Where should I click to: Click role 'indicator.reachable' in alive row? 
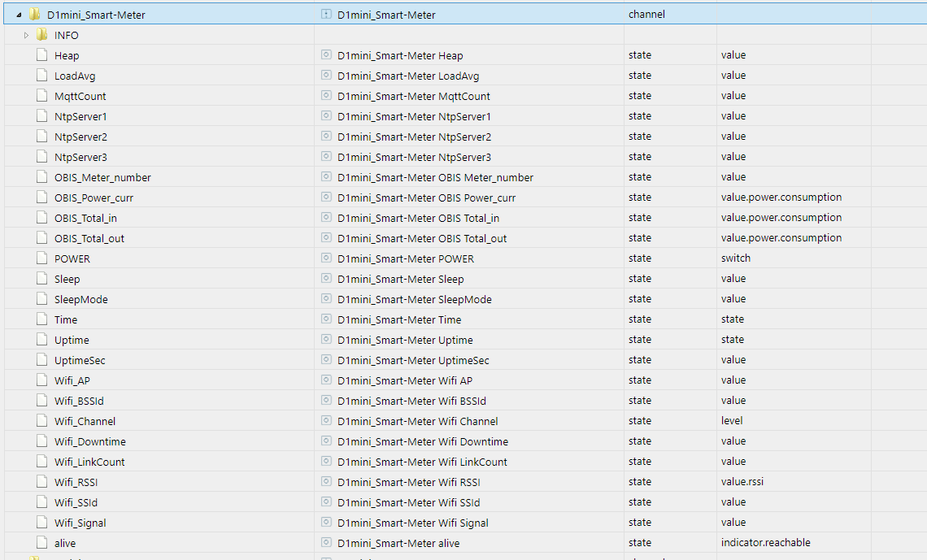coord(766,542)
